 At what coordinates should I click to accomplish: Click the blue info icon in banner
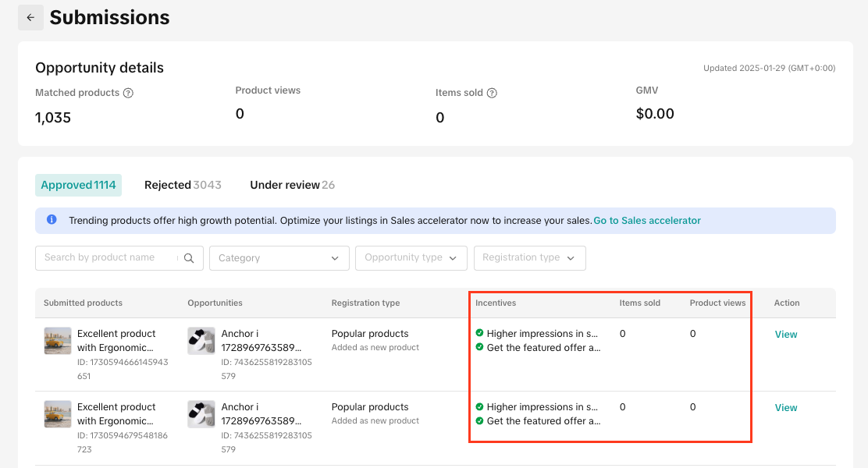[x=52, y=220]
